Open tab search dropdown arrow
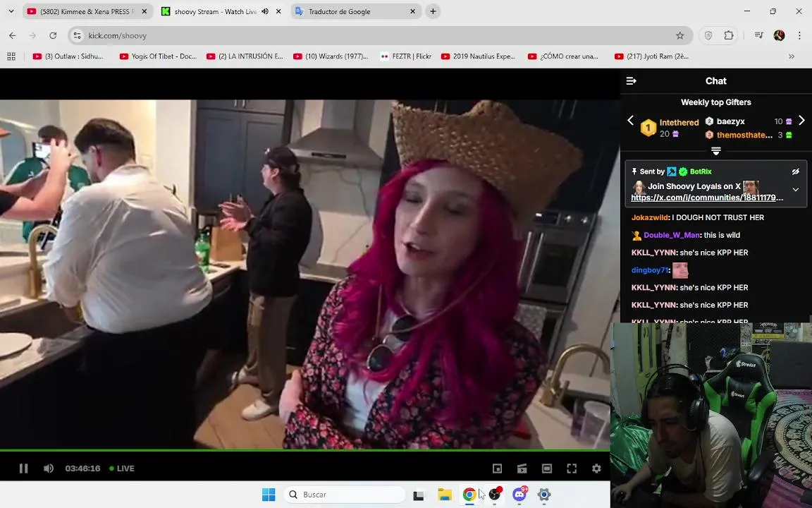 pyautogui.click(x=11, y=11)
